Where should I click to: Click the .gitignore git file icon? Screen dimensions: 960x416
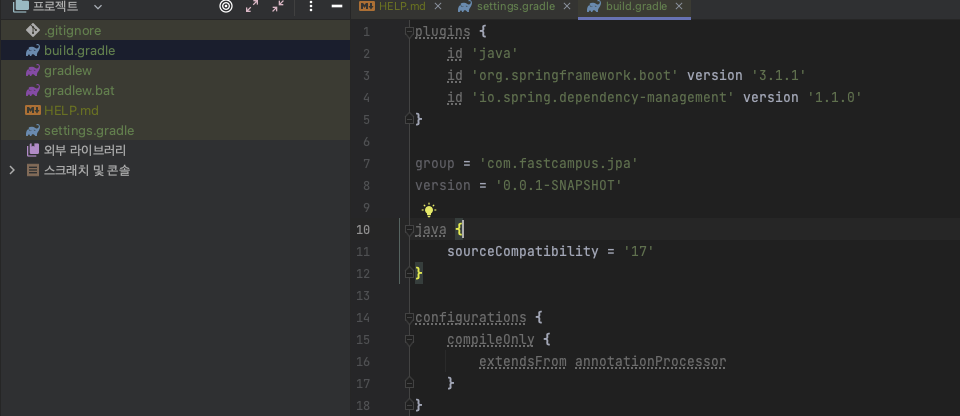(x=32, y=30)
